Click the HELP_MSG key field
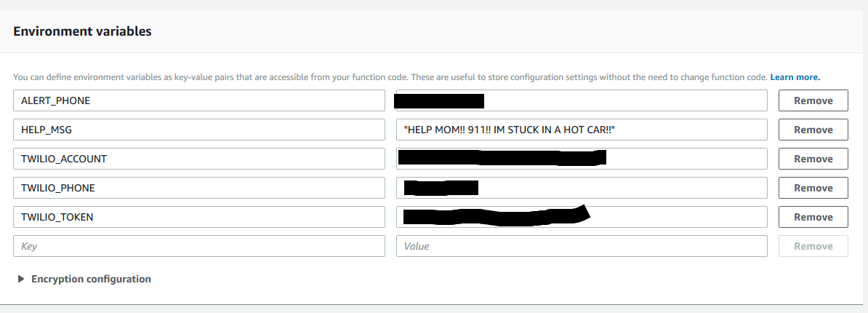 coord(199,130)
